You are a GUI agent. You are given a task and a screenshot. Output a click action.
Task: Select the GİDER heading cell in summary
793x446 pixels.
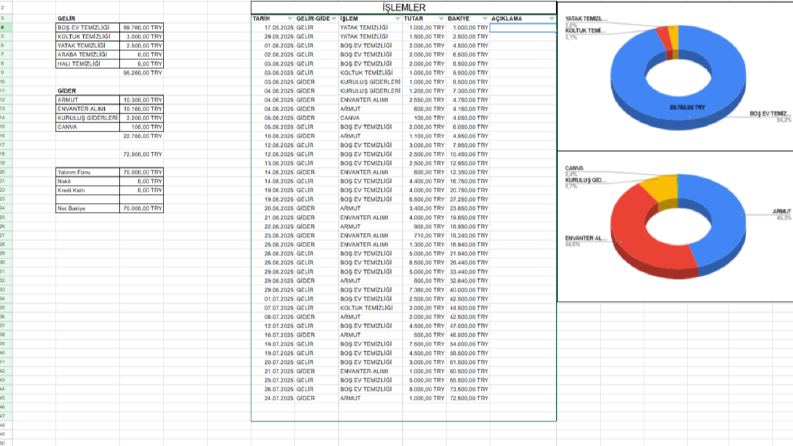coord(87,91)
